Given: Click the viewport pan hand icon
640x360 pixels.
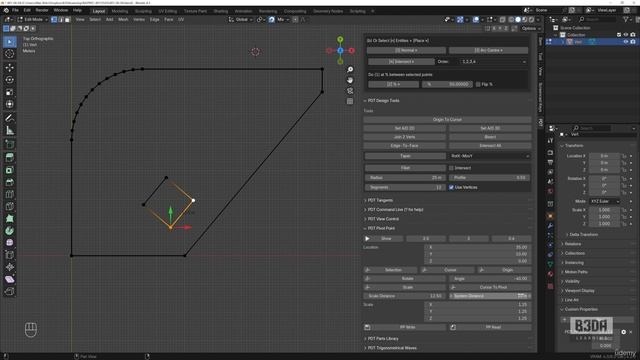Looking at the screenshot, I should coord(350,80).
